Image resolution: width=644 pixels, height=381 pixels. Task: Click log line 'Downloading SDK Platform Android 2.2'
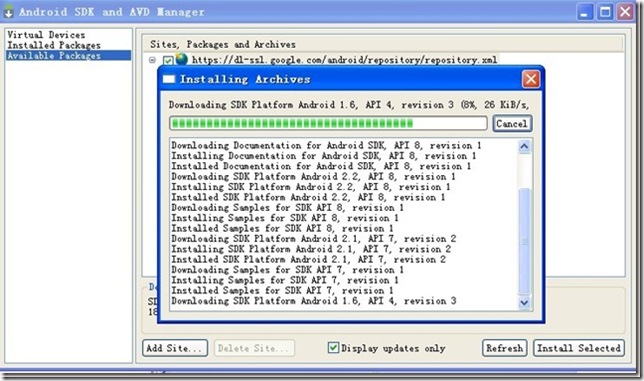point(313,177)
